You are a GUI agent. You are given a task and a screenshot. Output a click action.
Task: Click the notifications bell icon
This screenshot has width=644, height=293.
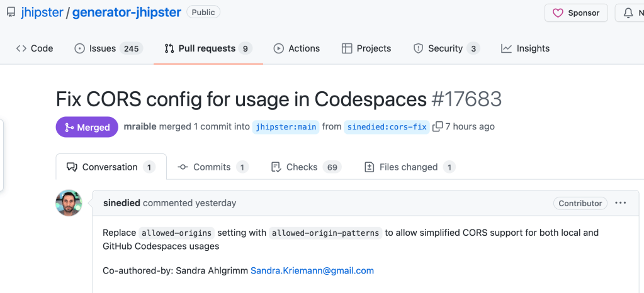[x=628, y=13]
